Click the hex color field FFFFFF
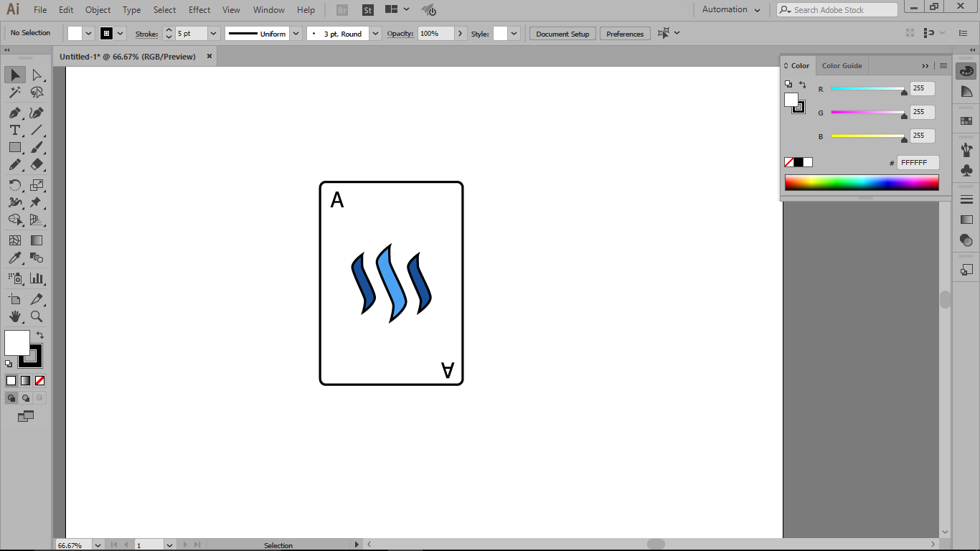The image size is (980, 551). (918, 163)
